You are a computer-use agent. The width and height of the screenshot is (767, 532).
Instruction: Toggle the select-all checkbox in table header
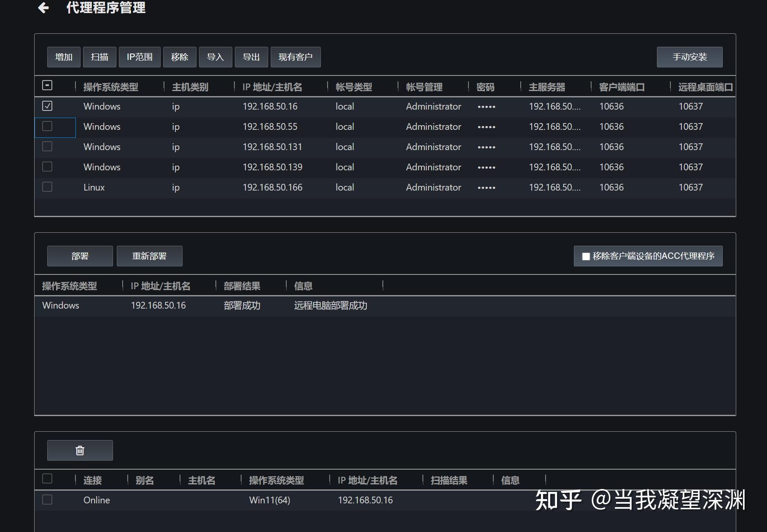pyautogui.click(x=47, y=85)
